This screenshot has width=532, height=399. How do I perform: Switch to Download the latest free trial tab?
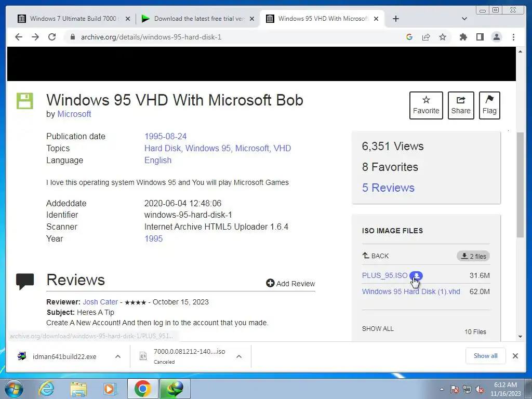click(x=198, y=19)
